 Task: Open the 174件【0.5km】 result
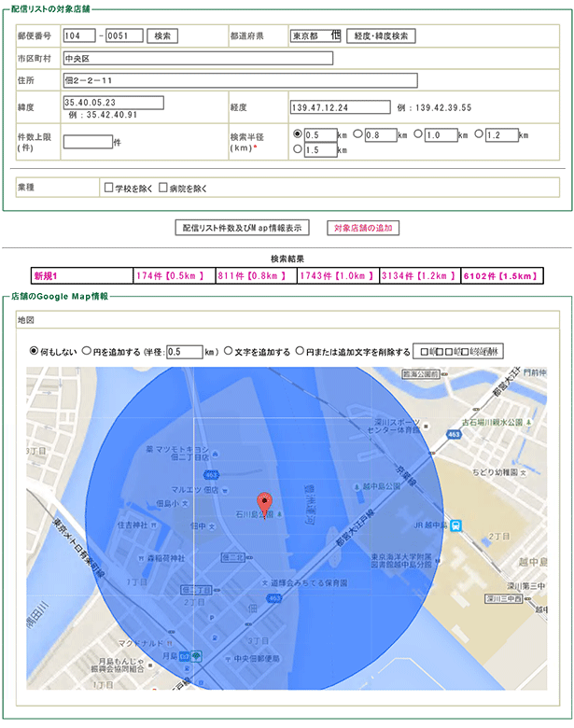click(x=175, y=275)
